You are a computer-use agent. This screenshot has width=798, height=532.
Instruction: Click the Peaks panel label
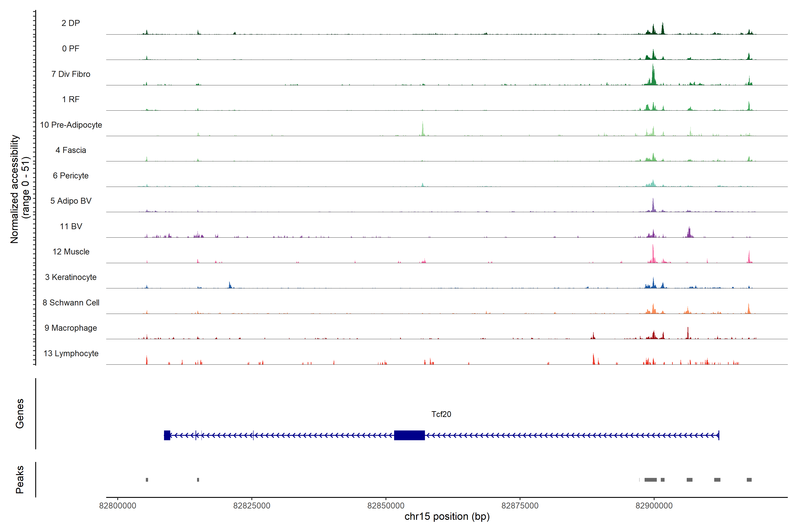pyautogui.click(x=20, y=479)
